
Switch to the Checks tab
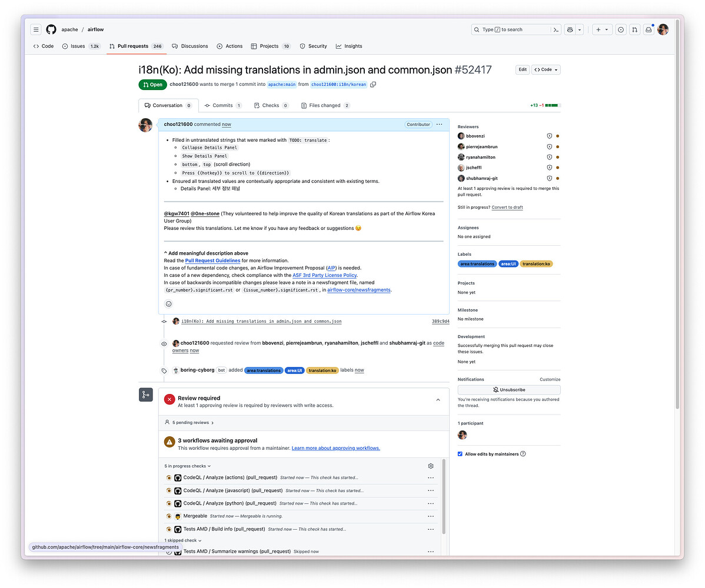[271, 106]
